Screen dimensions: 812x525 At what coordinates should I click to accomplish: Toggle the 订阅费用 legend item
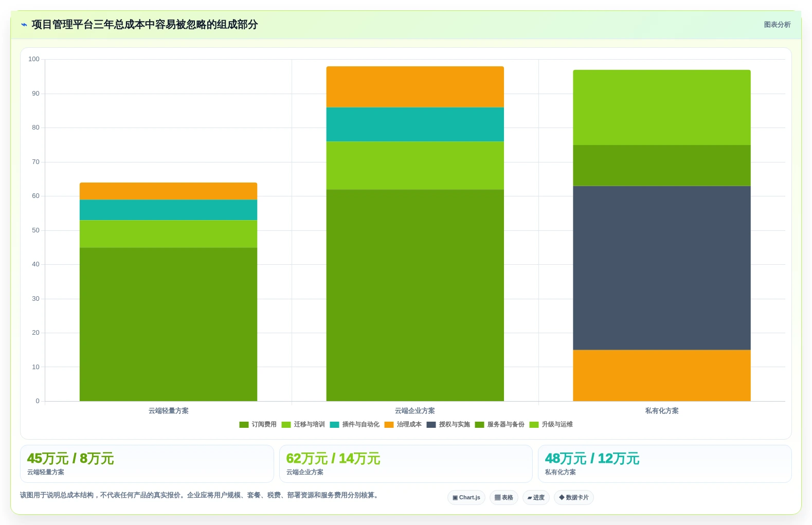(x=258, y=424)
